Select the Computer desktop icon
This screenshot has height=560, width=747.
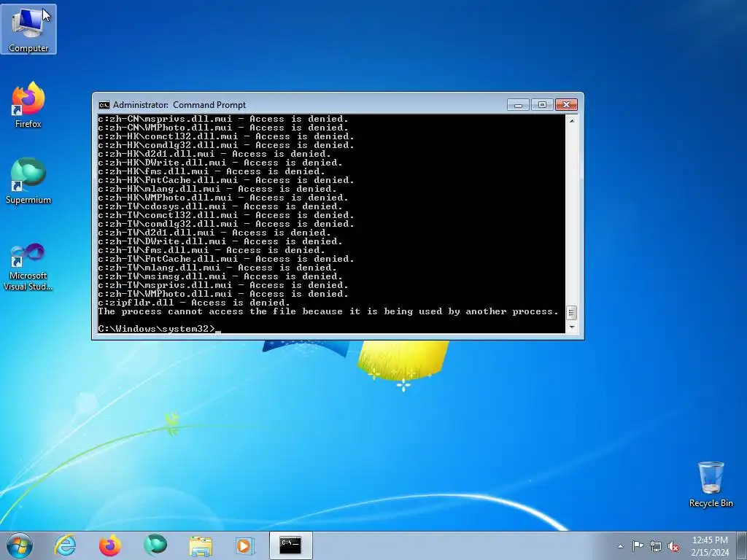[x=28, y=29]
